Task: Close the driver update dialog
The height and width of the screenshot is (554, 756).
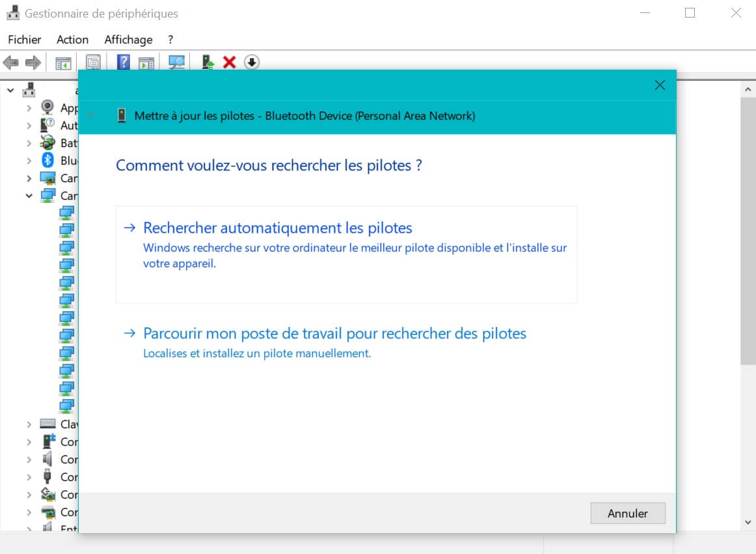Action: (660, 85)
